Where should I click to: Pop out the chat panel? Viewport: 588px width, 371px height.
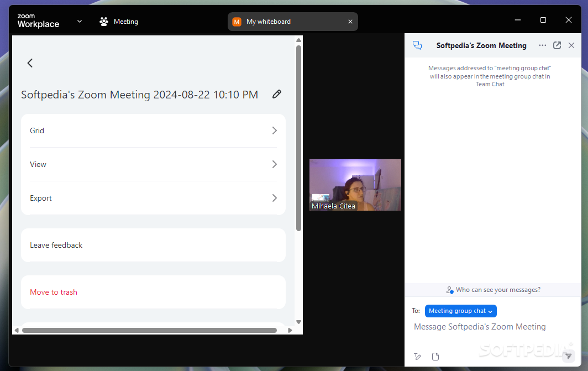click(x=557, y=45)
